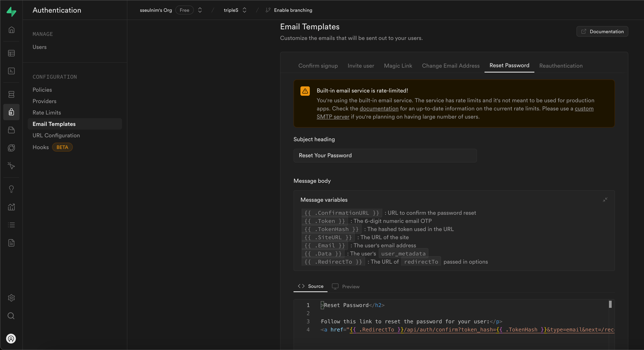Click the Documentation button
Image resolution: width=644 pixels, height=350 pixels.
(x=602, y=32)
